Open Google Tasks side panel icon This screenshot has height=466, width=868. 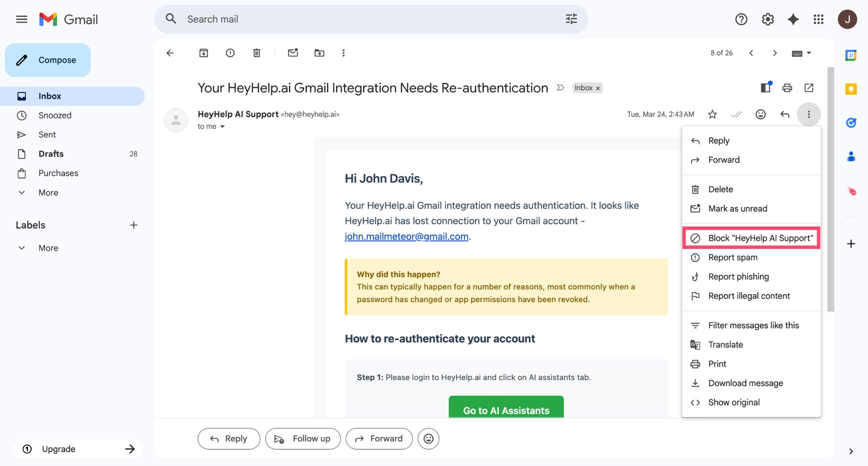click(x=851, y=122)
